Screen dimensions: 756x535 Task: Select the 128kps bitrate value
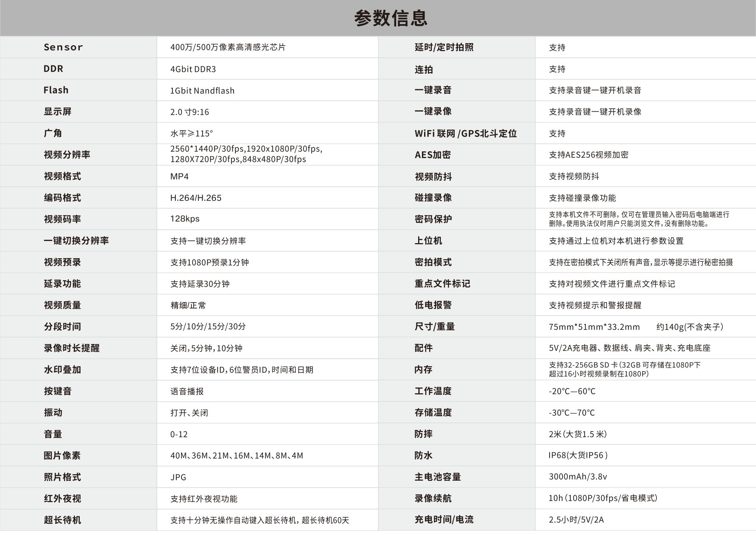click(185, 219)
